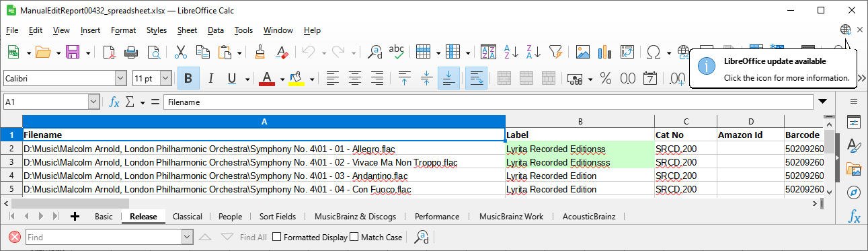The height and width of the screenshot is (251, 868).
Task: Click the Sort dialog icon
Action: [489, 52]
